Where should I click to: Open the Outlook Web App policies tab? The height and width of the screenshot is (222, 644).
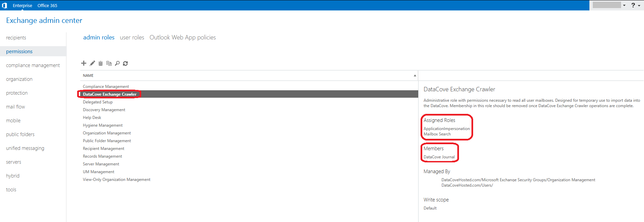click(183, 37)
